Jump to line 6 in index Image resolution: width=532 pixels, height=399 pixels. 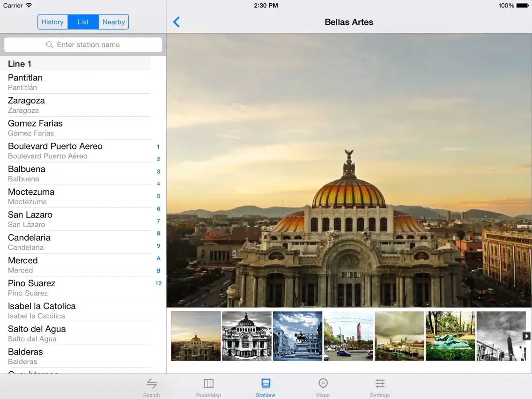point(158,209)
